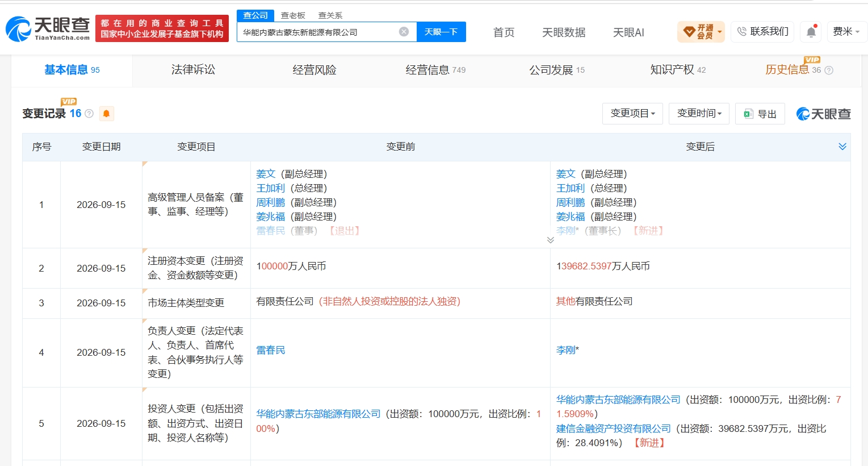Select the 高级管理人员备案 cell in row 1
Viewport: 868px width, 466px height.
click(x=196, y=204)
